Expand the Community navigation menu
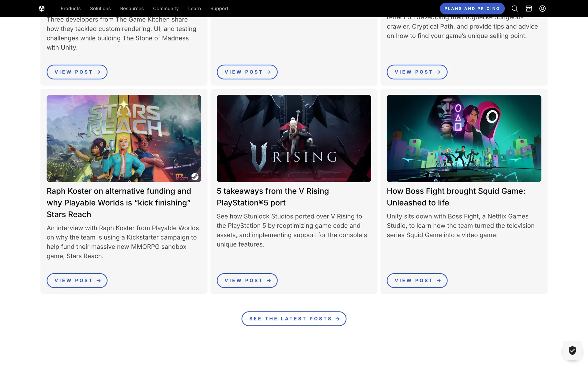Image resolution: width=588 pixels, height=368 pixels. (166, 9)
